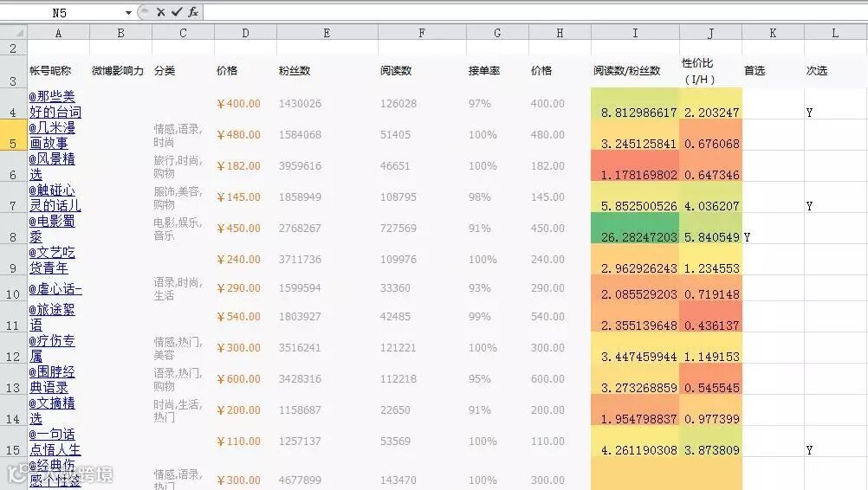Click the cancel X icon in formula bar
The height and width of the screenshot is (490, 868).
pyautogui.click(x=160, y=12)
